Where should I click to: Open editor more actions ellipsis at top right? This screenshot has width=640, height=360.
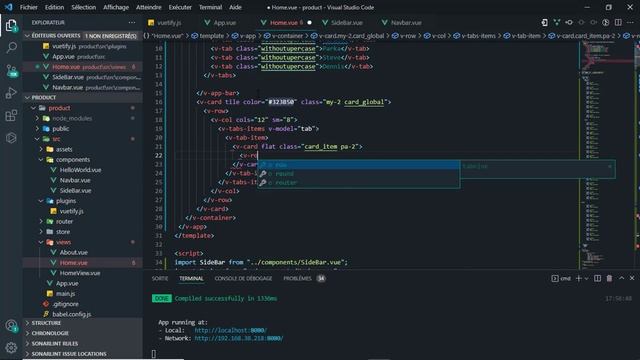[x=631, y=22]
